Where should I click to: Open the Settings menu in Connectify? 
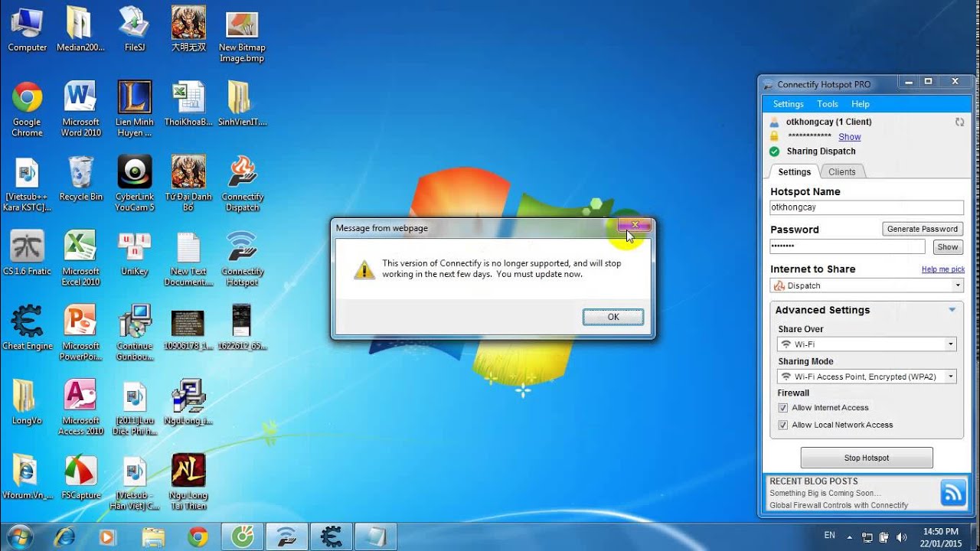[x=788, y=104]
